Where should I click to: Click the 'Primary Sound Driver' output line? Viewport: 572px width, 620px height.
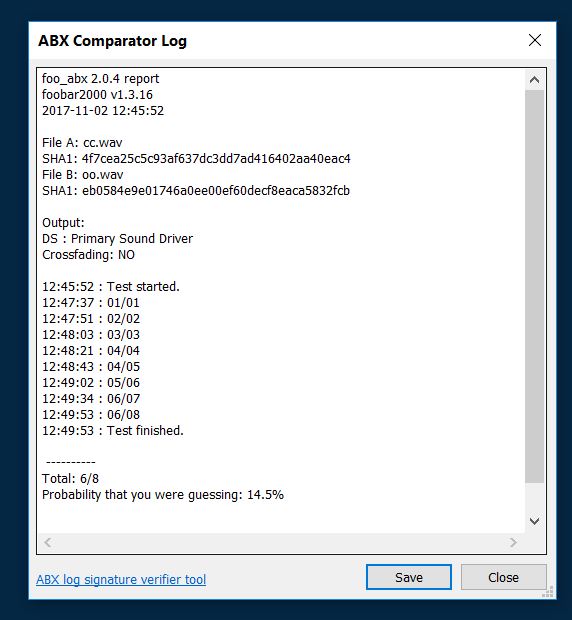point(117,239)
